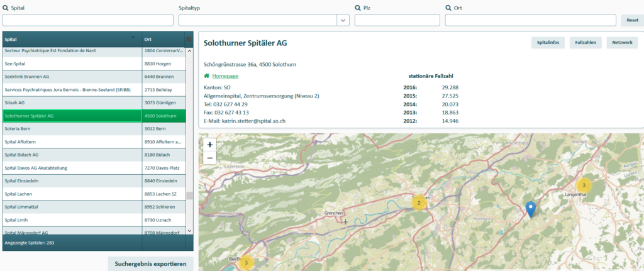Sort by the Spital column header
The width and height of the screenshot is (644, 271).
[72, 40]
